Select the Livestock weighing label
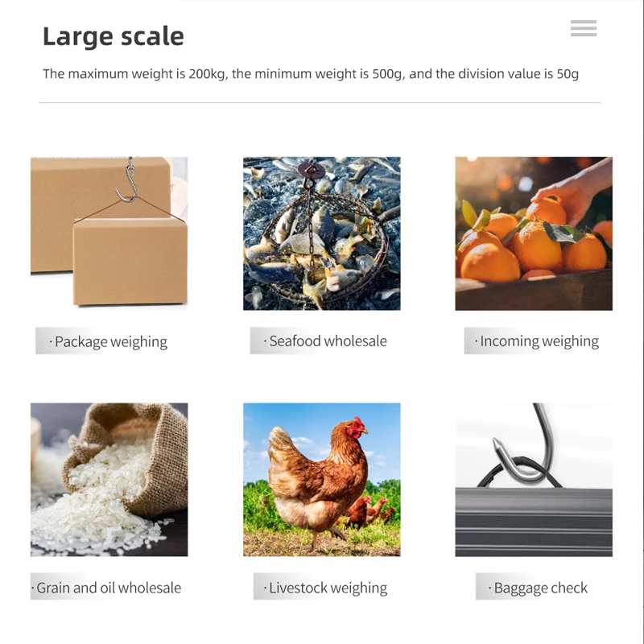Viewport: 644px width, 644px height. coord(324,588)
